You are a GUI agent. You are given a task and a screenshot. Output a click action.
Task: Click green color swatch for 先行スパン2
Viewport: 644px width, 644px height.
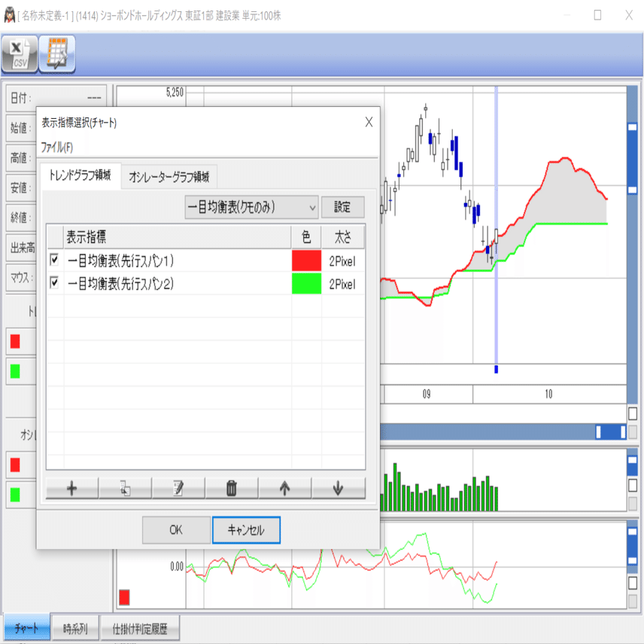pyautogui.click(x=306, y=284)
